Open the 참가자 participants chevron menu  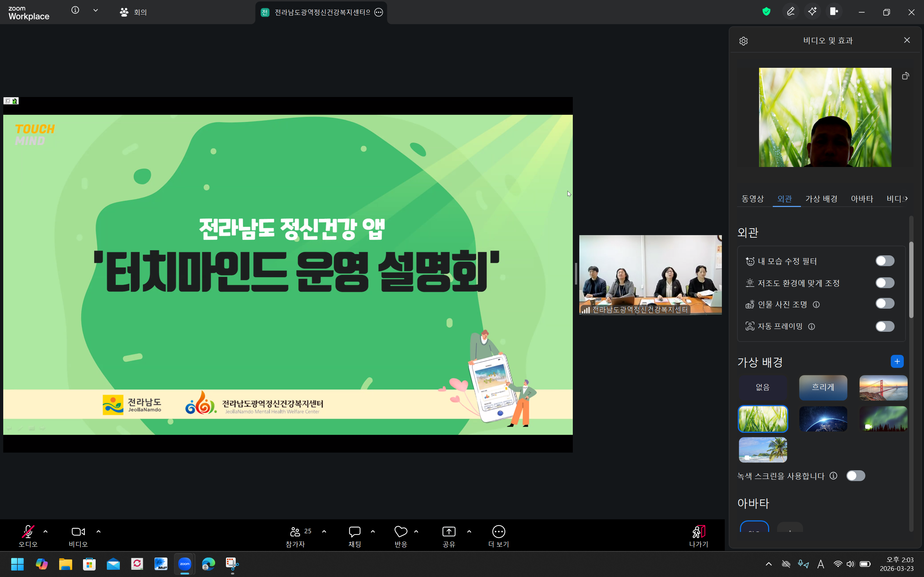click(324, 531)
